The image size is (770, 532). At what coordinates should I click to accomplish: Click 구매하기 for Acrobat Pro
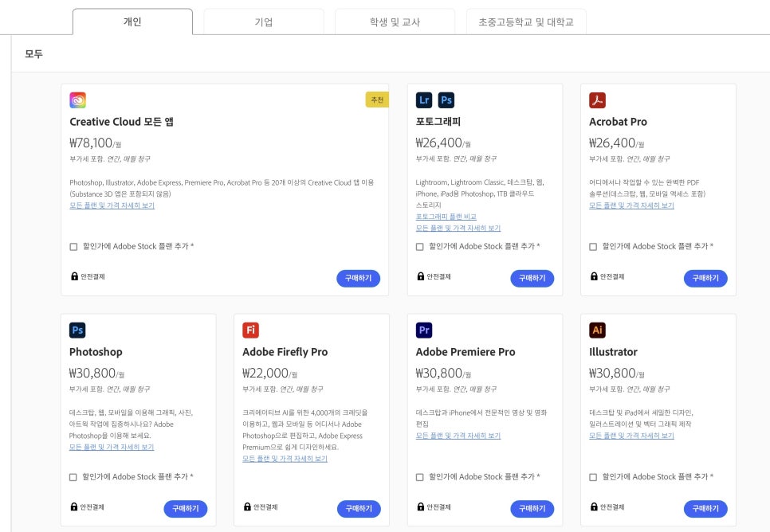705,278
